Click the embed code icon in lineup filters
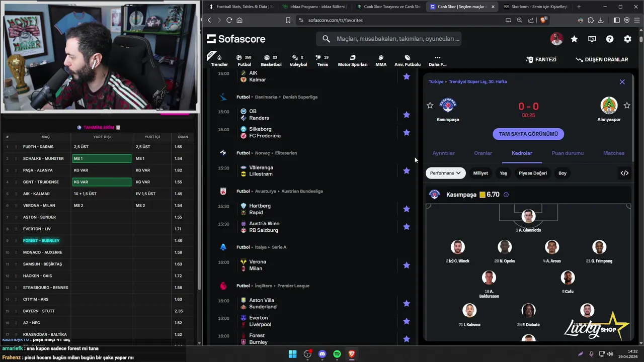The image size is (644, 362). (x=624, y=173)
